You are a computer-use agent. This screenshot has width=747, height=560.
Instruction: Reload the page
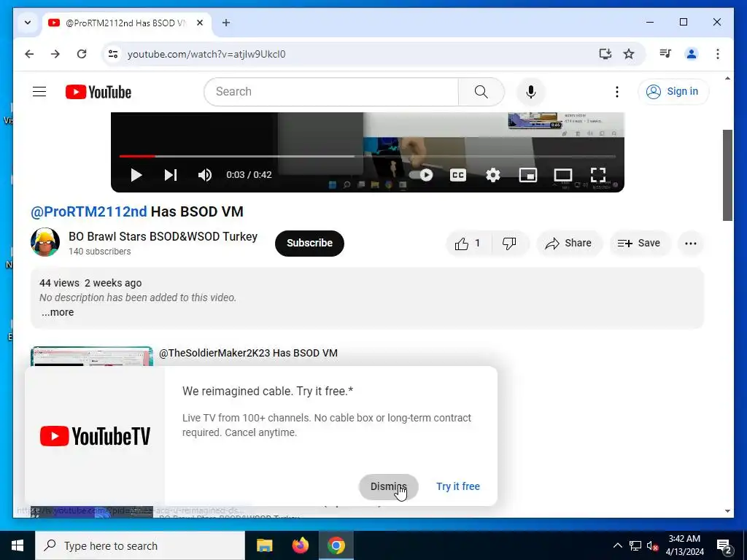(82, 54)
